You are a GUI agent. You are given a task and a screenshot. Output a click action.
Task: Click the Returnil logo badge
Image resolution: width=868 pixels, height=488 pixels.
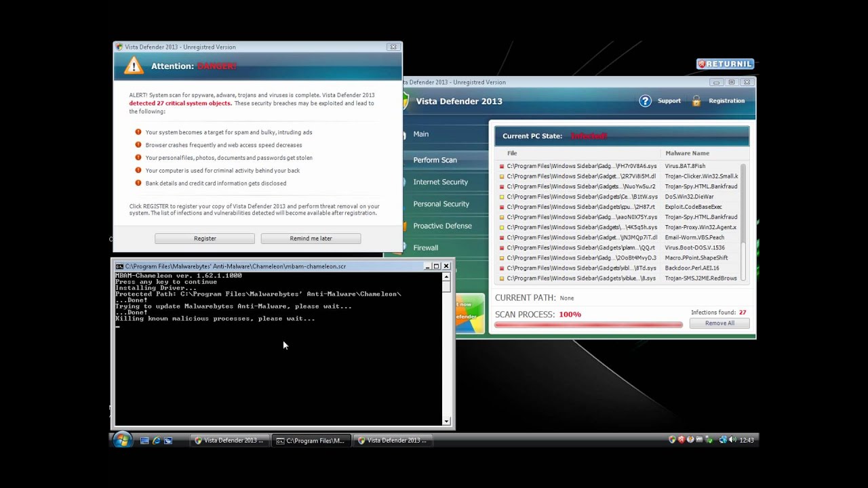pos(725,64)
